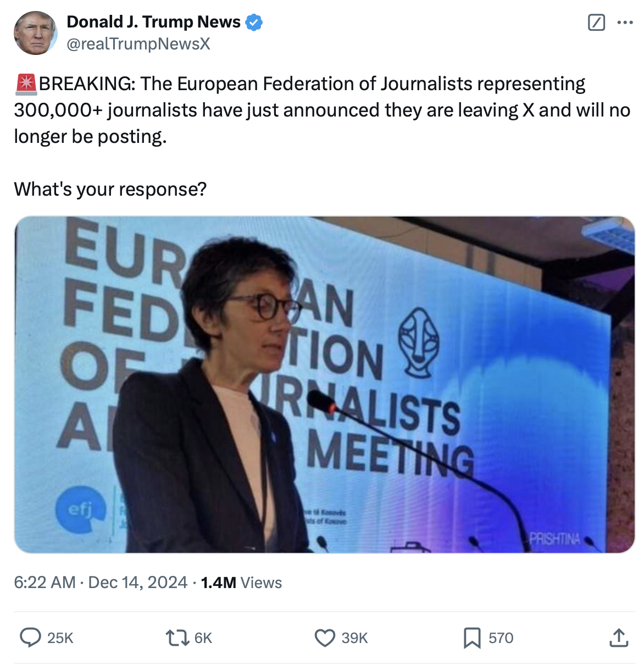This screenshot has width=644, height=665.
Task: Open the 6:22 AM Dec 14, 2024 timestamp
Action: pyautogui.click(x=101, y=583)
